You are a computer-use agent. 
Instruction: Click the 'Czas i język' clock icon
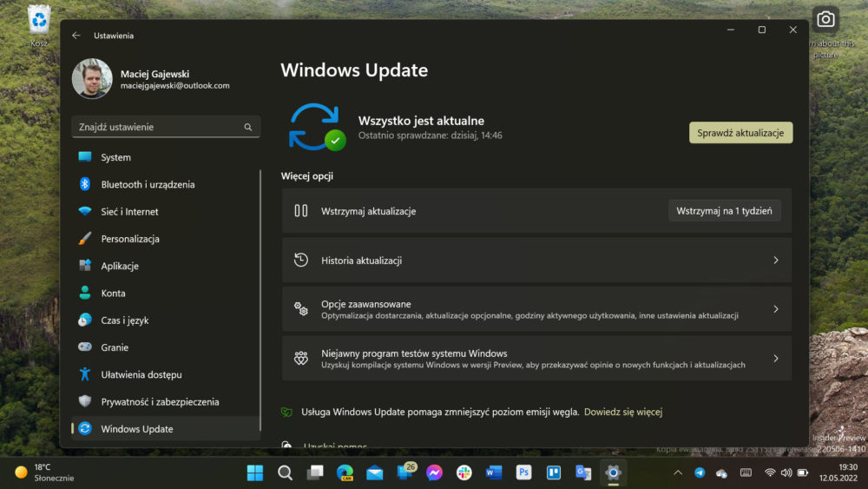(x=85, y=320)
